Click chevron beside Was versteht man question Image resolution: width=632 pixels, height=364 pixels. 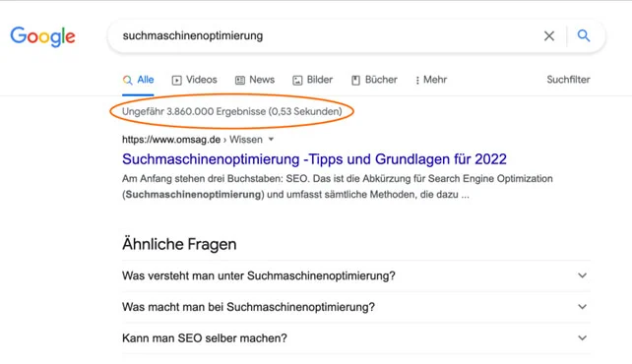(582, 275)
